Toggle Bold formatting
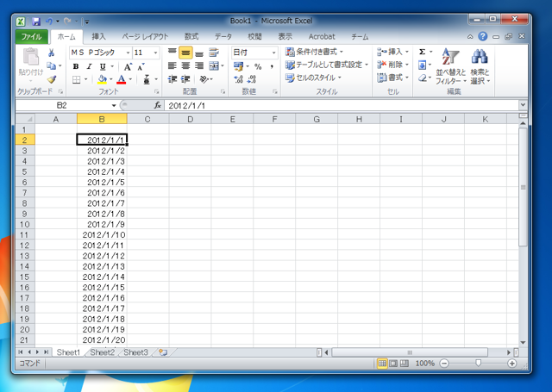The width and height of the screenshot is (552, 392). (76, 66)
